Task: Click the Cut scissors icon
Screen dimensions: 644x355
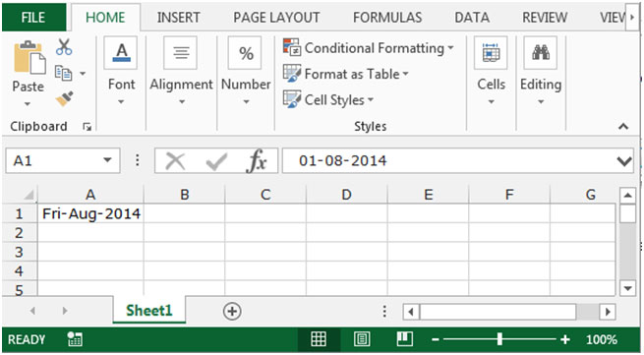Action: 64,47
